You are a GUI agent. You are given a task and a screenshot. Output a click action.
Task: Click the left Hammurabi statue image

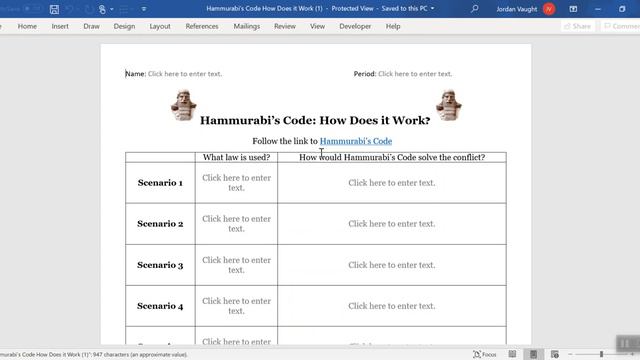coord(184,105)
